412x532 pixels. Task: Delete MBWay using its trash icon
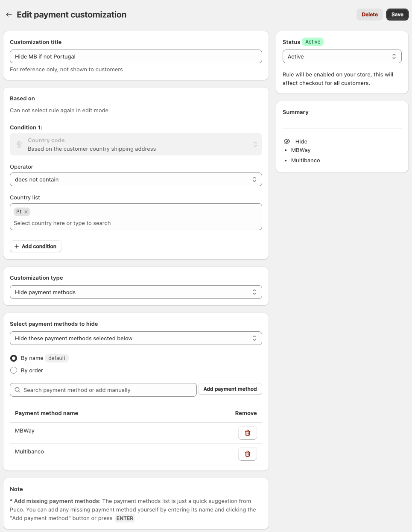pos(247,433)
